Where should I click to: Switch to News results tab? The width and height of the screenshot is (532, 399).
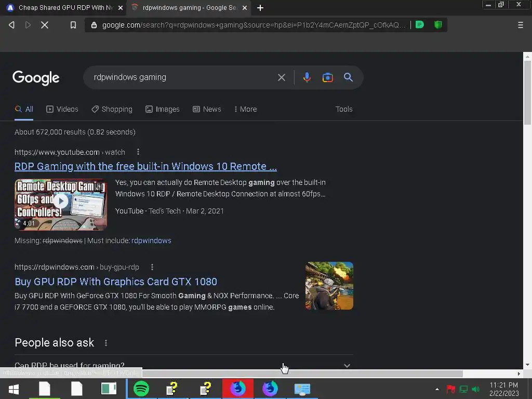(x=207, y=109)
